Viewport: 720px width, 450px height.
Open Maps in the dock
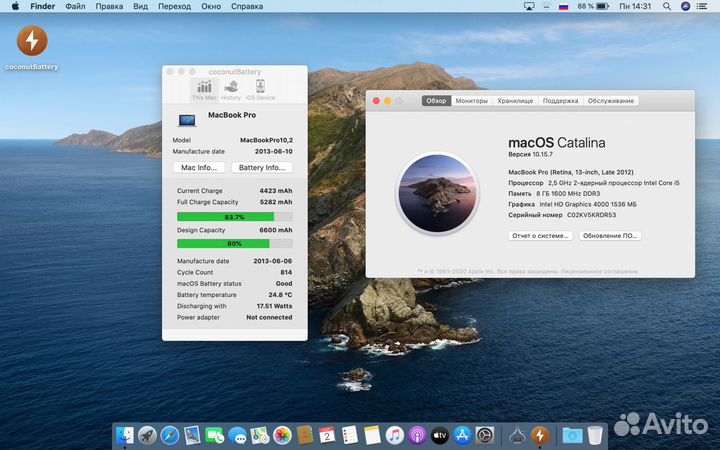pos(259,435)
